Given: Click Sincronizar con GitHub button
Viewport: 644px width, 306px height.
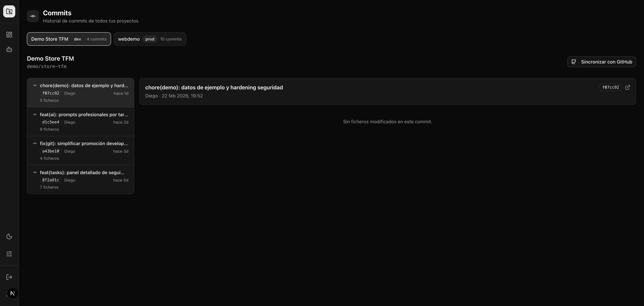Looking at the screenshot, I should pos(602,62).
